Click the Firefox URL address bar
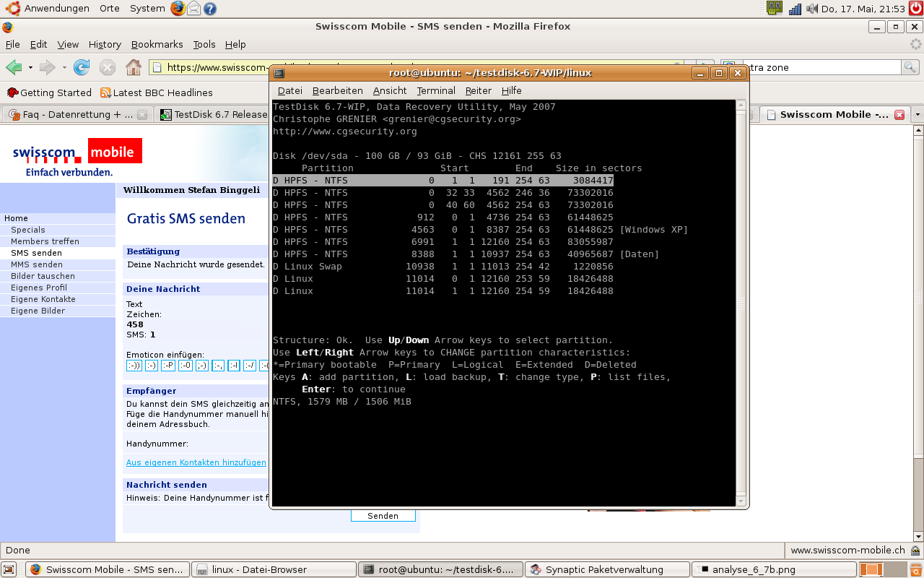The height and width of the screenshot is (578, 924). click(210, 67)
